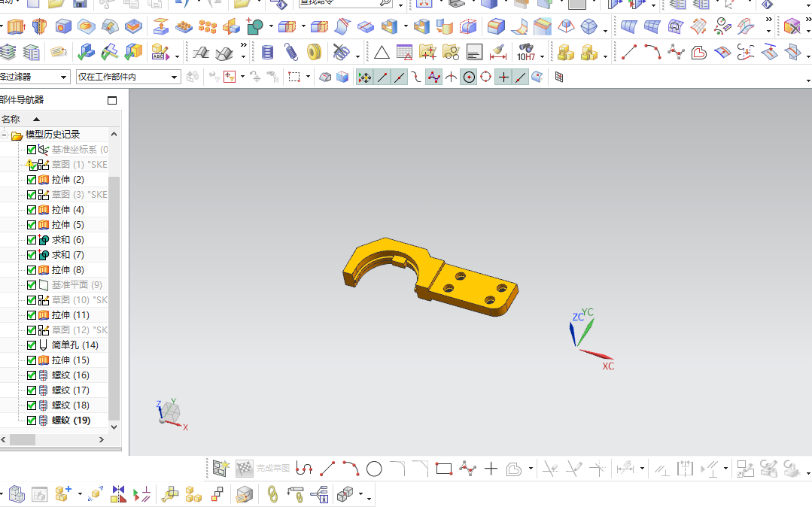The height and width of the screenshot is (507, 812).
Task: Expand the surface toolbar overflow chevron
Action: tap(768, 20)
